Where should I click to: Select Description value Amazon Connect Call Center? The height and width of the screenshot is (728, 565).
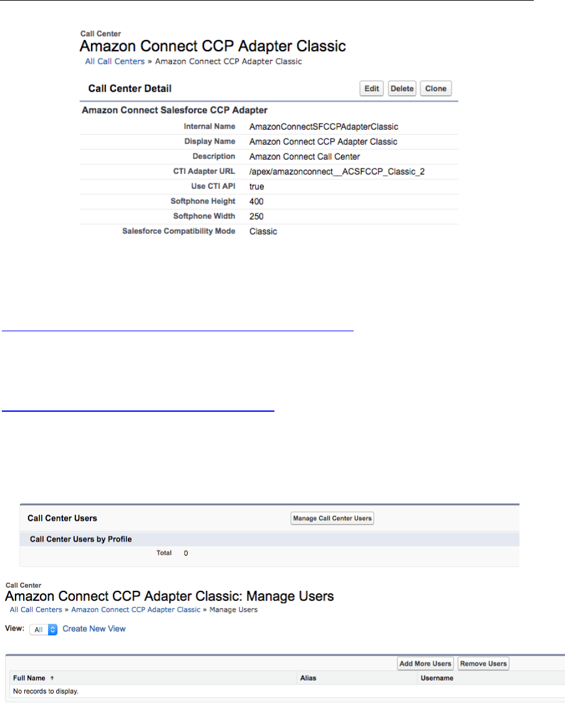(x=304, y=157)
